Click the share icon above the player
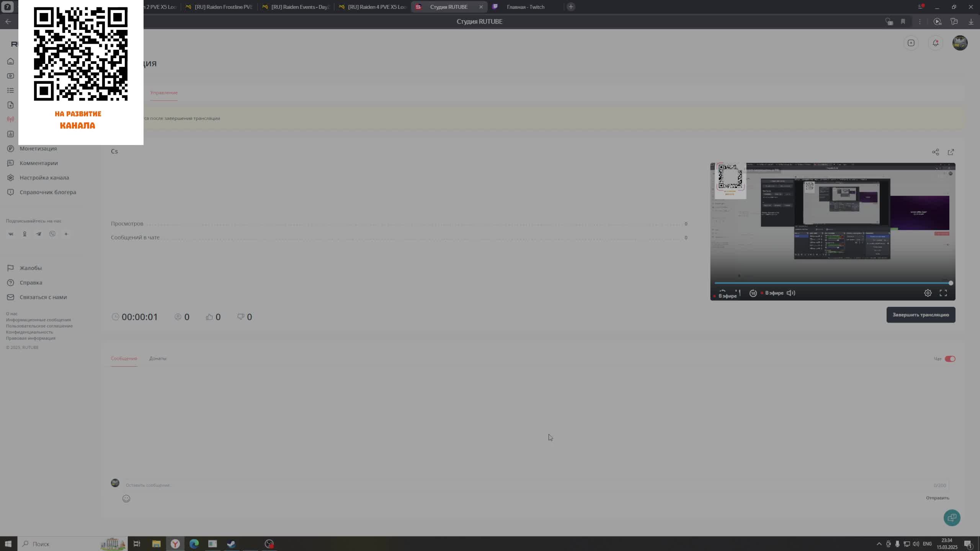The image size is (980, 551). click(x=935, y=152)
